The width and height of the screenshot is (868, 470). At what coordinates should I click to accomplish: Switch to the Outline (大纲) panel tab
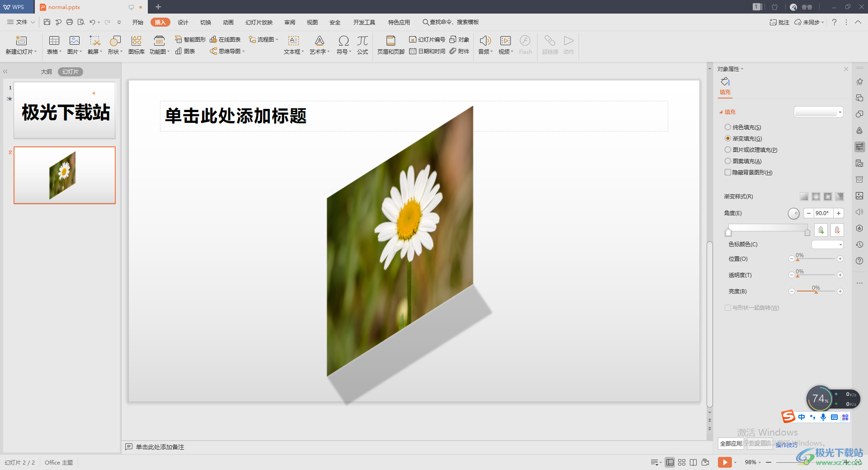(x=47, y=72)
